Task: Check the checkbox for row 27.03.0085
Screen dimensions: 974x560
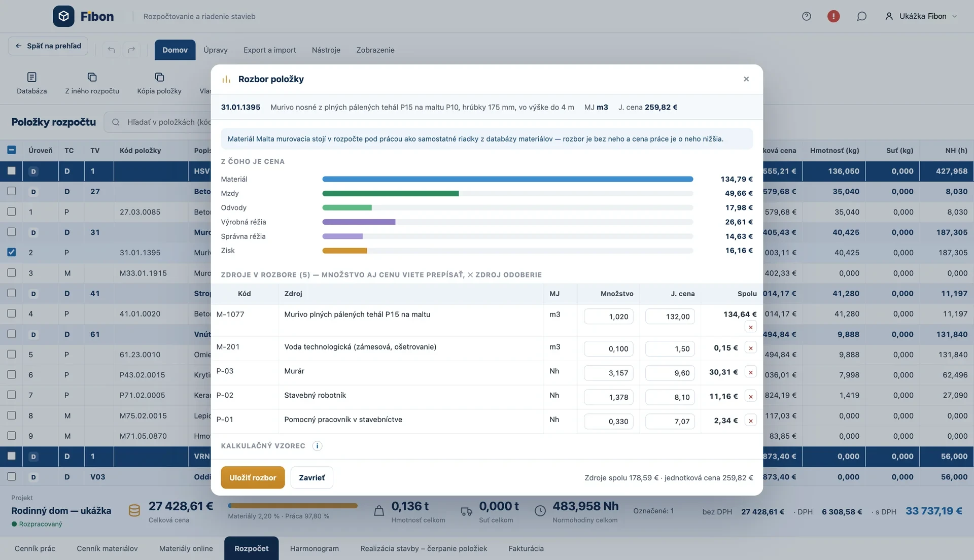Action: pos(12,212)
